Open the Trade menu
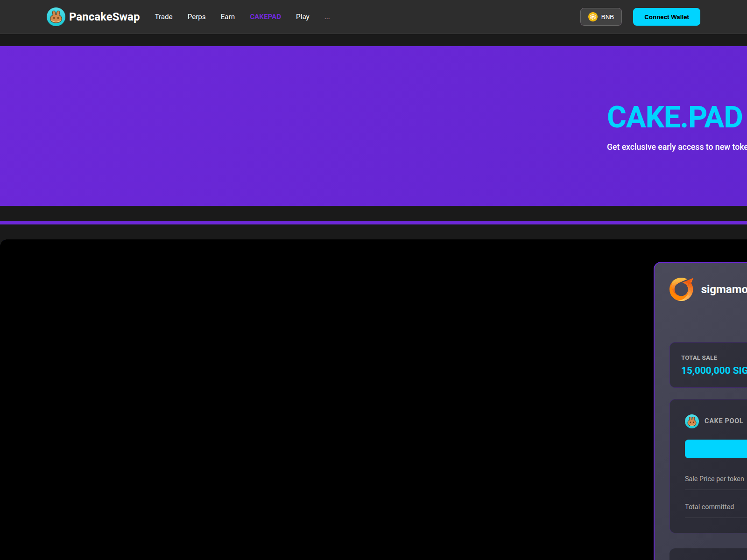This screenshot has height=560, width=747. 163,17
